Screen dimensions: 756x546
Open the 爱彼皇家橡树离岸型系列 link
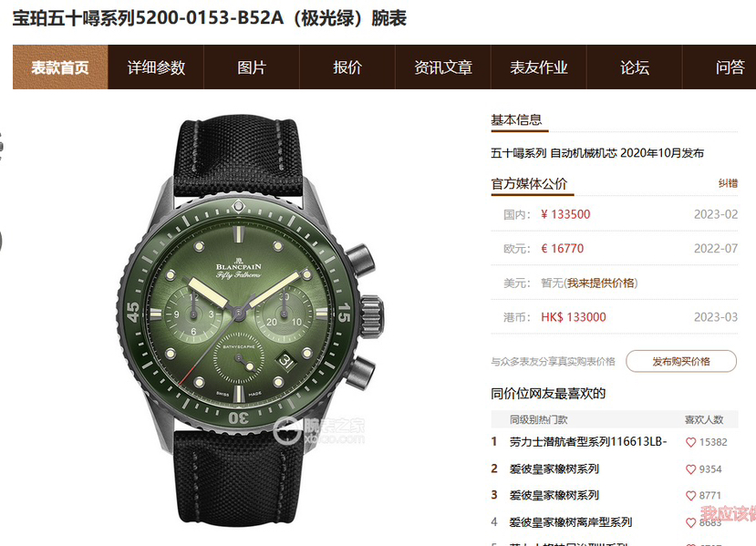click(x=571, y=522)
